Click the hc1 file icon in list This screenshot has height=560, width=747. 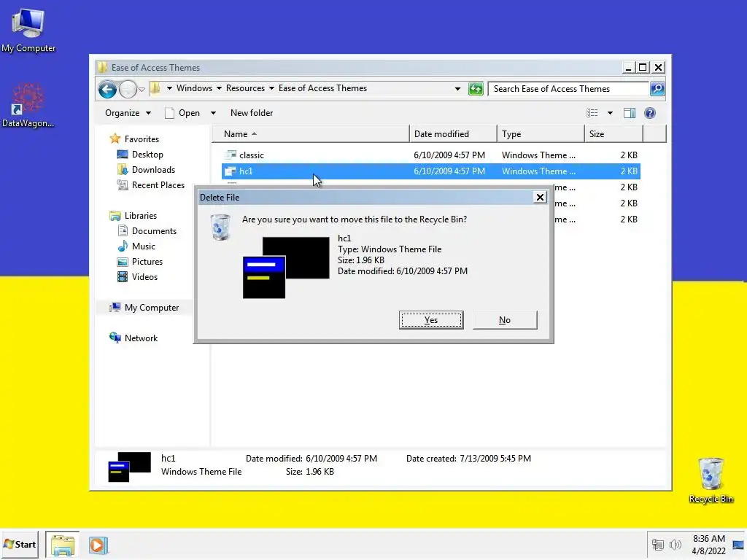tap(231, 171)
